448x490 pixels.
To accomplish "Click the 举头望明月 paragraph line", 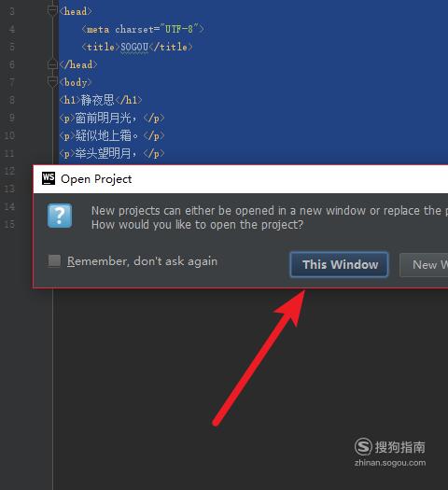I will (111, 153).
